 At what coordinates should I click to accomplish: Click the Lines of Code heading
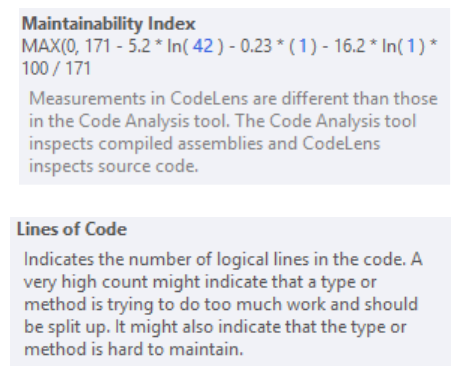(72, 229)
